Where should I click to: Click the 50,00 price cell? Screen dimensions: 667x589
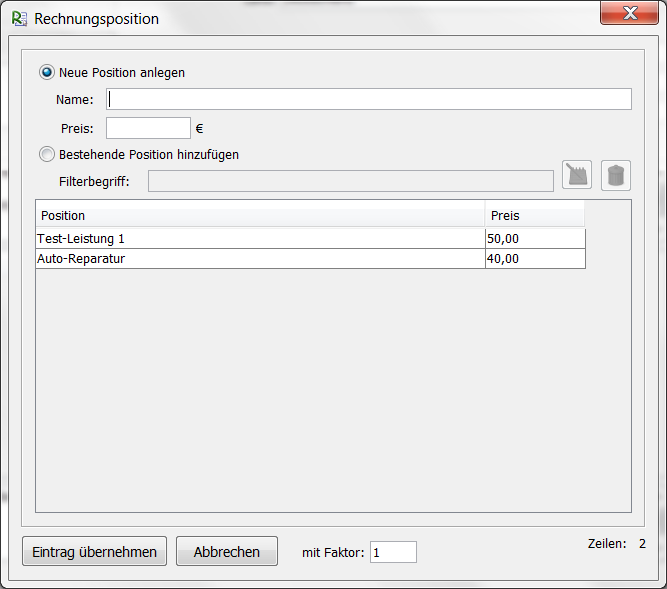point(534,239)
